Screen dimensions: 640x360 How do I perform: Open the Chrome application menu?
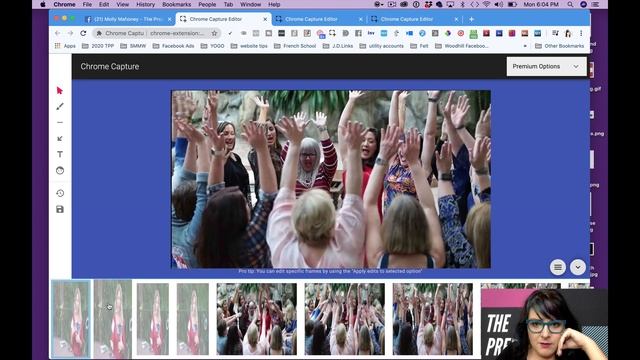(x=64, y=4)
